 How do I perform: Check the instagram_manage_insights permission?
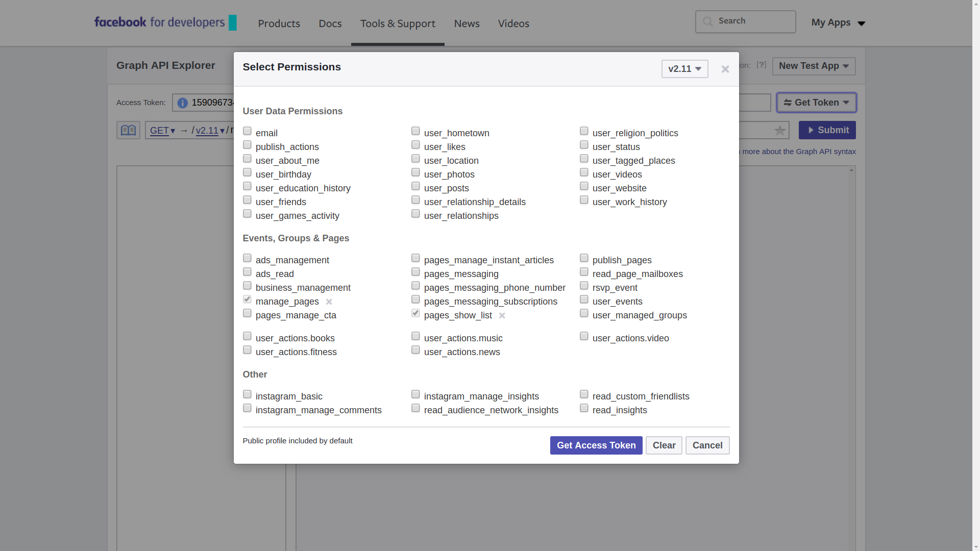click(x=415, y=394)
